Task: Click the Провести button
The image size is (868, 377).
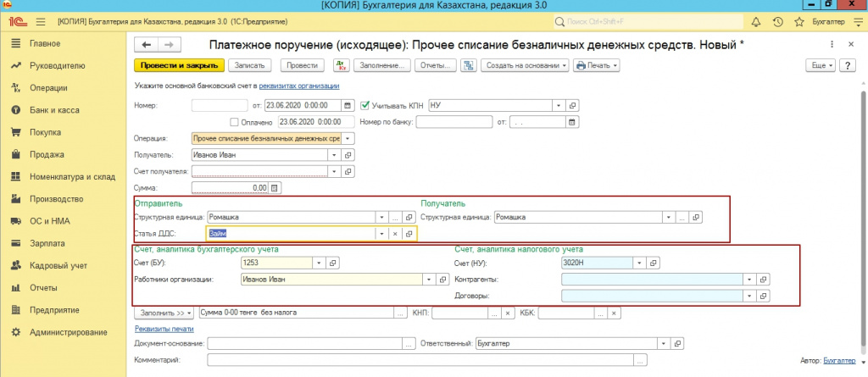Action: pos(303,65)
